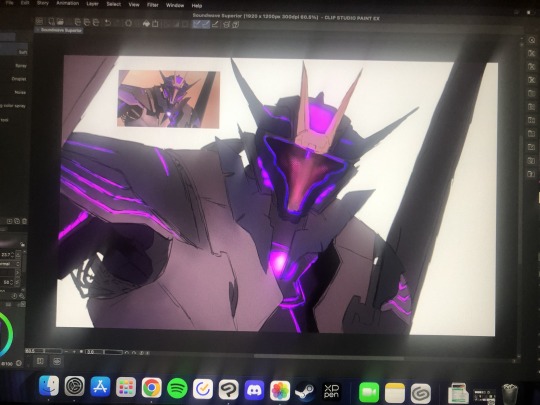
Task: Click the canvas zoom slider showing 60.5
Action: [x=44, y=351]
